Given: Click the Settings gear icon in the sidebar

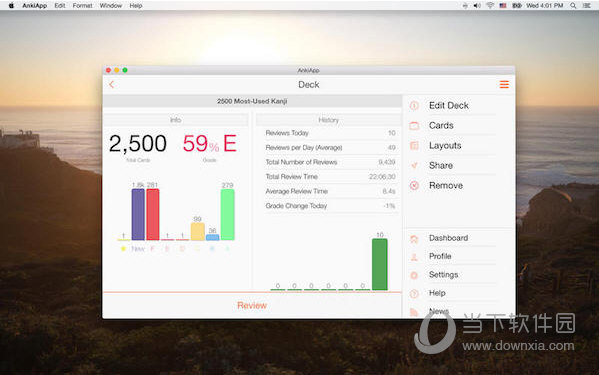Looking at the screenshot, I should coord(414,275).
